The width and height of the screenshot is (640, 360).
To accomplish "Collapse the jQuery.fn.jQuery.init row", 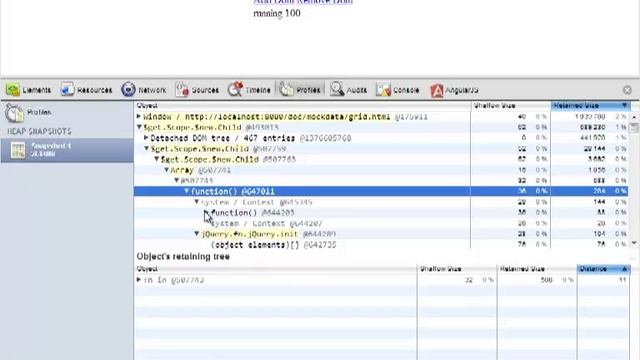I will [x=196, y=234].
